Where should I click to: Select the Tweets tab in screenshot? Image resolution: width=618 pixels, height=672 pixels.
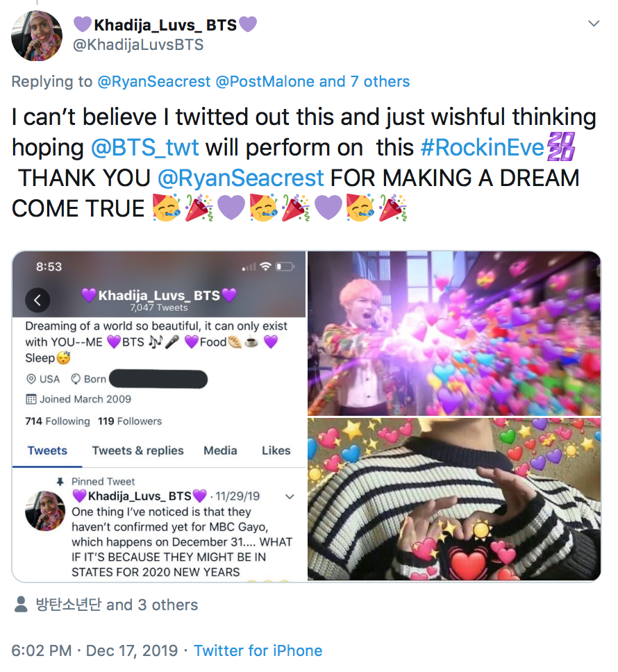pyautogui.click(x=47, y=451)
